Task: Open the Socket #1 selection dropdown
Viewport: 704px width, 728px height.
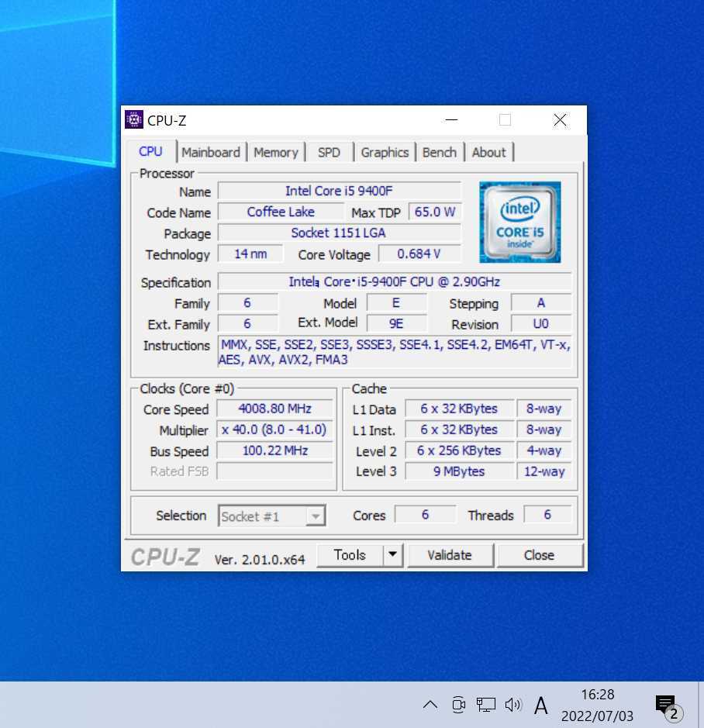Action: (271, 516)
